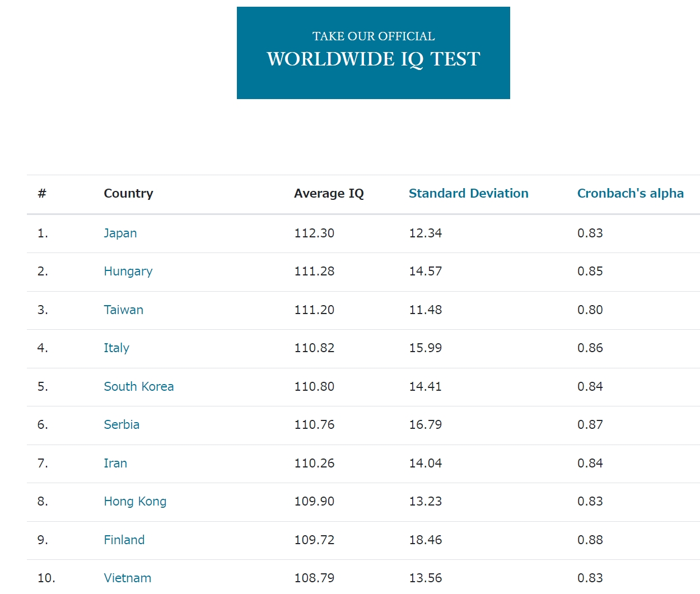Click the Average IQ column header
This screenshot has height=594, width=700.
[329, 193]
